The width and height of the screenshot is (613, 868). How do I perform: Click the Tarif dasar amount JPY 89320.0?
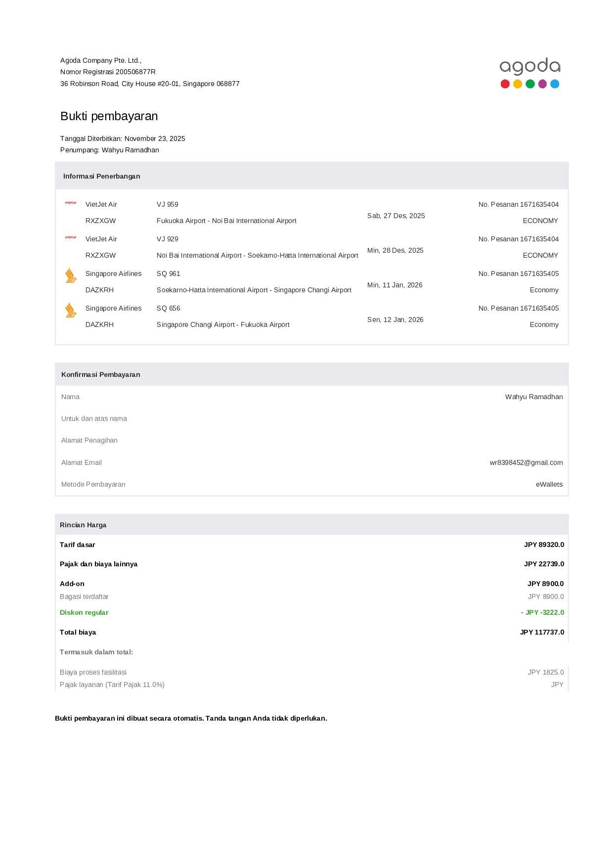coord(544,545)
